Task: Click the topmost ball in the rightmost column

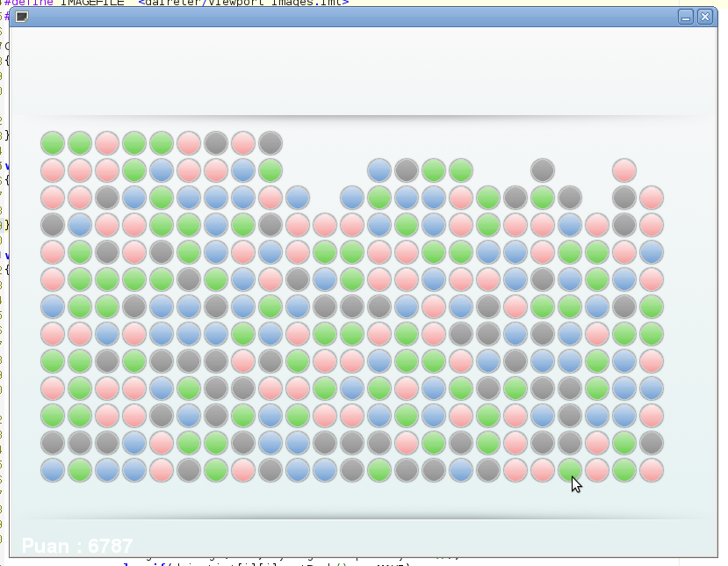Action: click(651, 197)
